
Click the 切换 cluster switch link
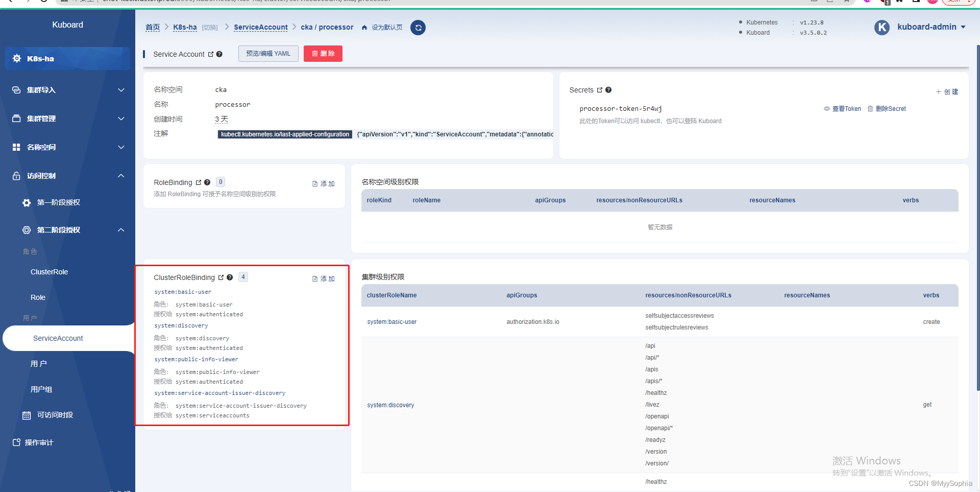coord(210,28)
